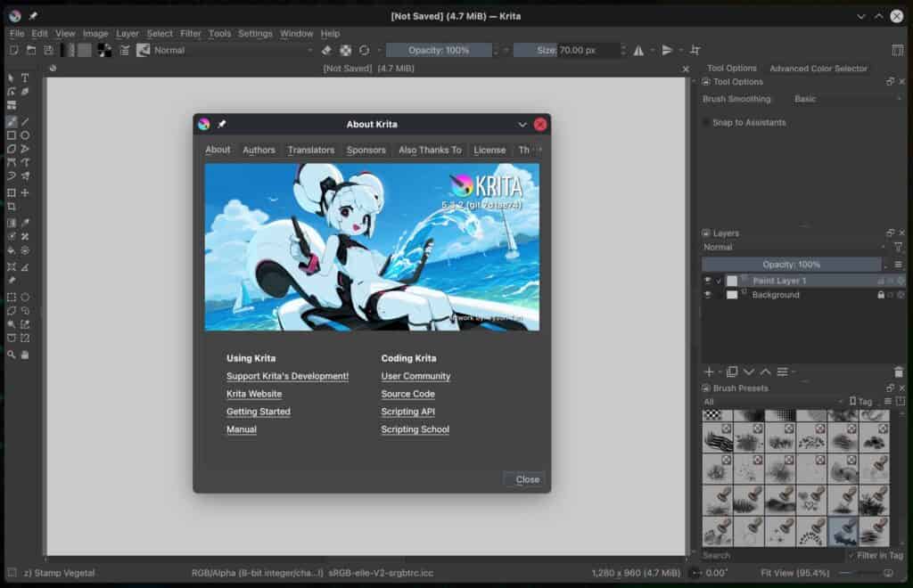The image size is (913, 588).
Task: Open the Source Code link
Action: [x=408, y=394]
